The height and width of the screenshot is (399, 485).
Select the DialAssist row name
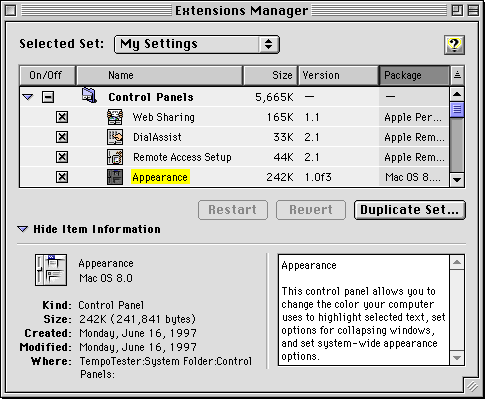coord(157,137)
